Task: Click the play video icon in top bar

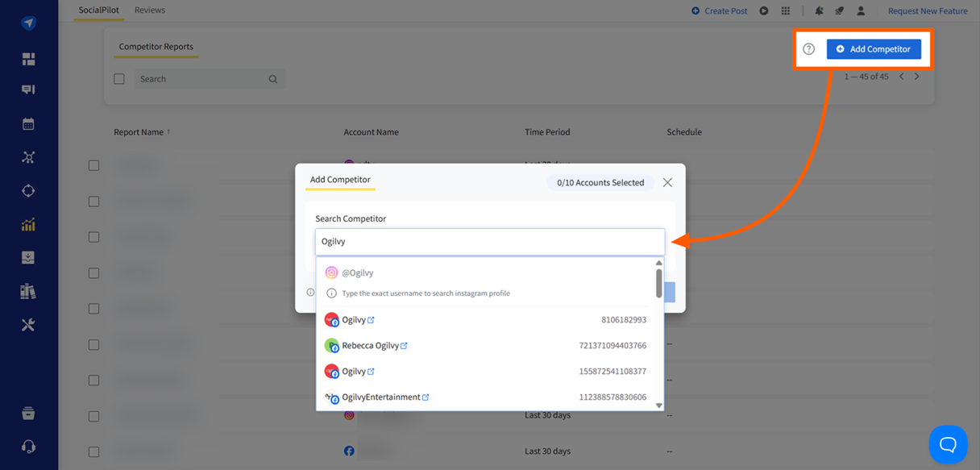Action: click(764, 11)
